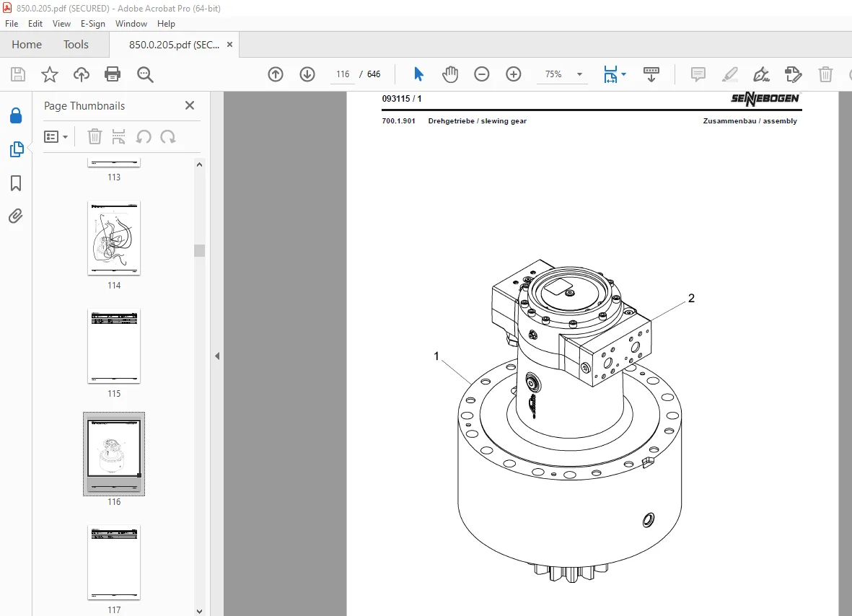
Task: Select page 117 thumbnail
Action: pos(114,562)
